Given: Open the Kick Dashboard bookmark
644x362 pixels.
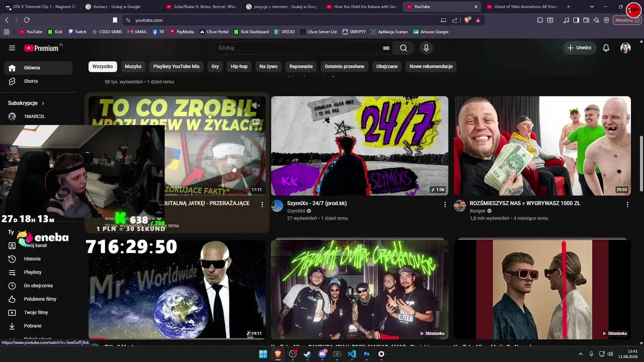Looking at the screenshot, I should pyautogui.click(x=251, y=32).
